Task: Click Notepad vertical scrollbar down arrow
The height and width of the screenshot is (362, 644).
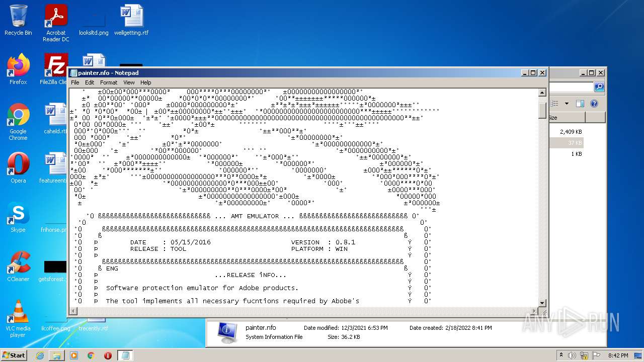Action: (542, 303)
